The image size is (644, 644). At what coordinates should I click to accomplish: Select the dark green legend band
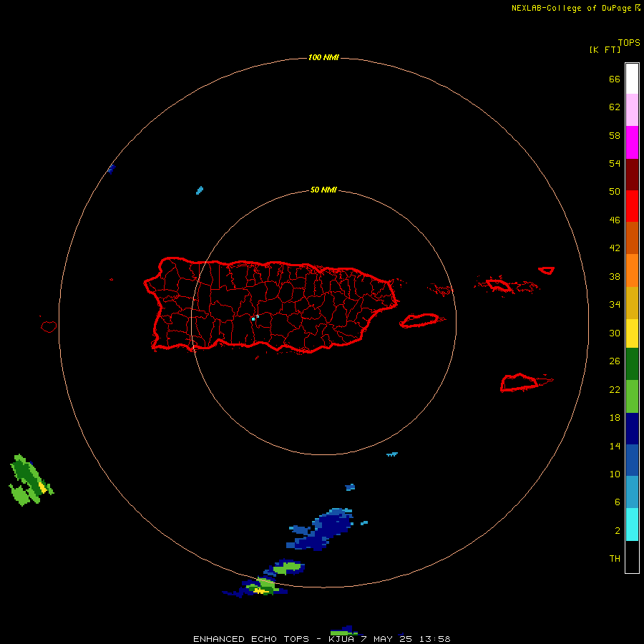(x=632, y=364)
